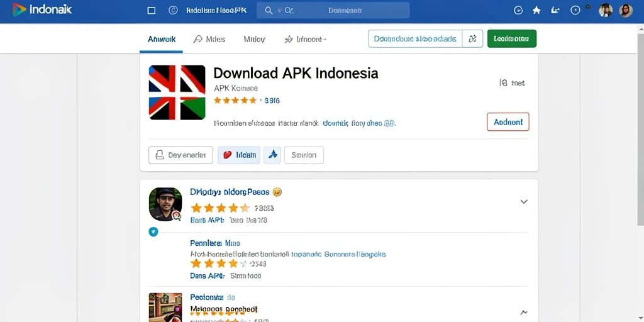The image size is (644, 322).
Task: Open the Peoionua link
Action: point(213,297)
